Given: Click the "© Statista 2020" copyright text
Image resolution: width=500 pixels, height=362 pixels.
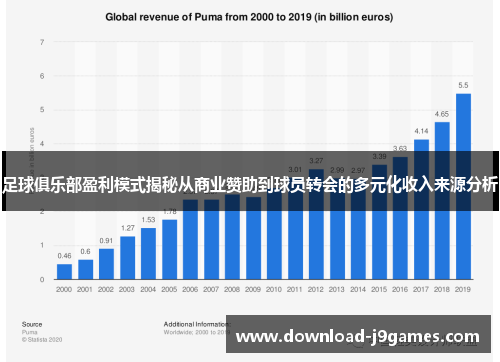Looking at the screenshot, I should [x=42, y=340].
